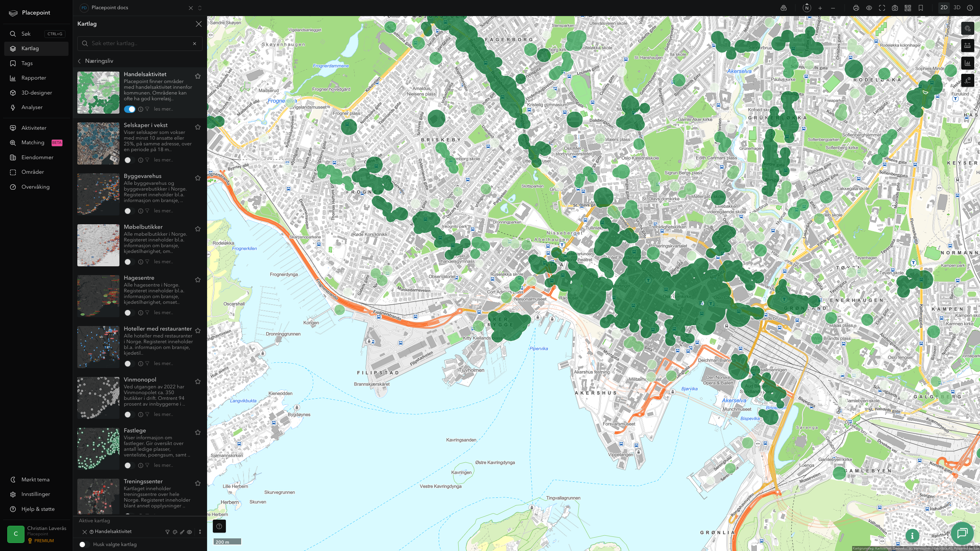This screenshot has width=980, height=551.
Task: Expand the Placepoint docs selector arrows
Action: point(200,8)
